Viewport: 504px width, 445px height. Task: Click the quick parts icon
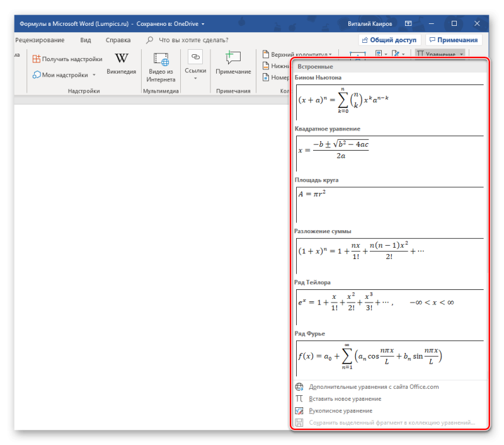pyautogui.click(x=379, y=54)
